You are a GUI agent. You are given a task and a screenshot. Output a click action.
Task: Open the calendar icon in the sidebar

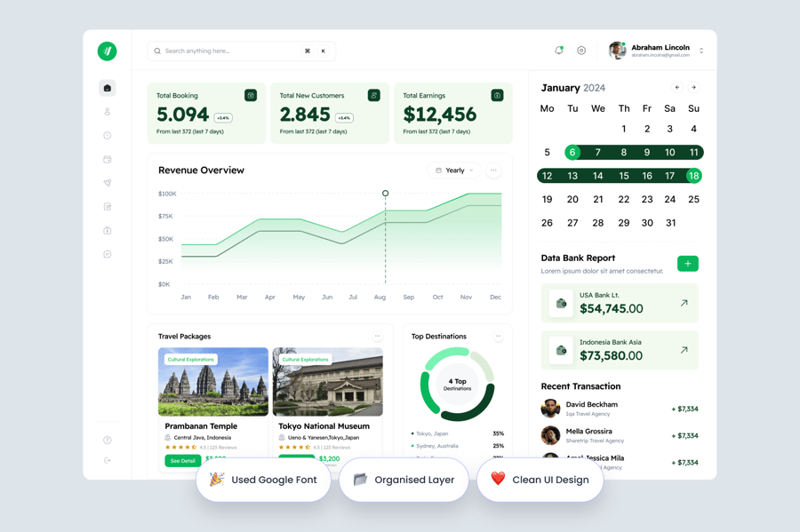coord(108,160)
